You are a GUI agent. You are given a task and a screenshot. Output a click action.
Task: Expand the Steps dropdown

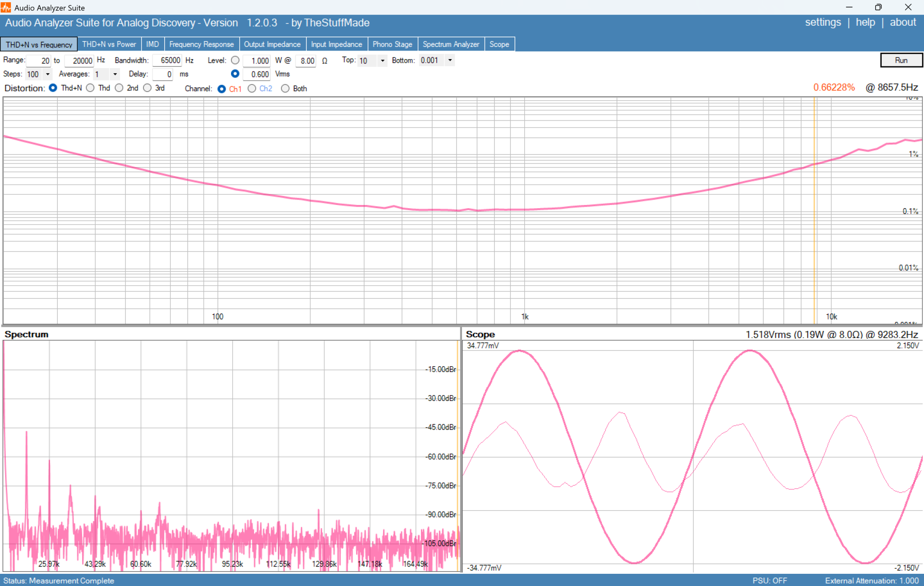click(47, 74)
